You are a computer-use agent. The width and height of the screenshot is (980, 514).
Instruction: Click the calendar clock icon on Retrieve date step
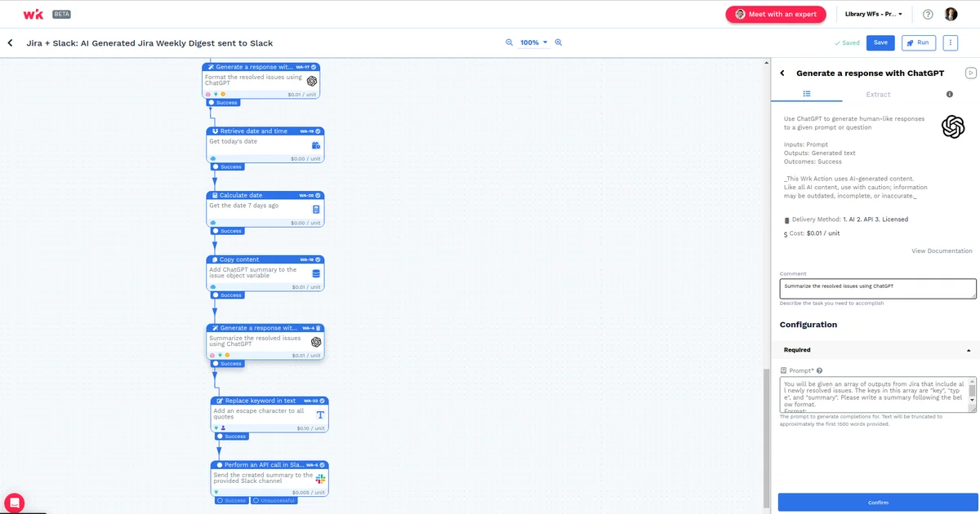pos(316,145)
